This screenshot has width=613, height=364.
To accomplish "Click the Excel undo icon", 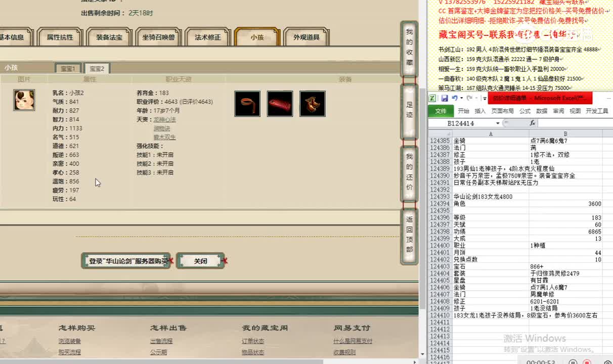I will [x=454, y=98].
